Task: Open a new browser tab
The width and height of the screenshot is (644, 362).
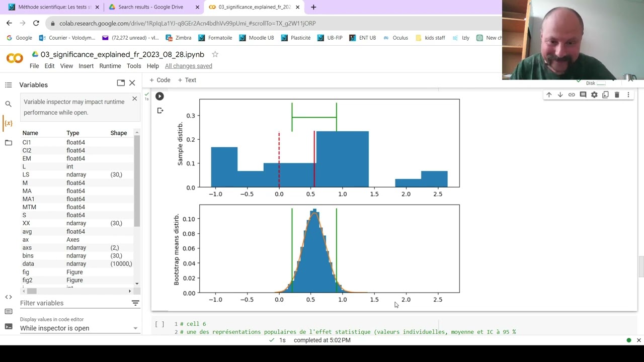Action: coord(313,7)
